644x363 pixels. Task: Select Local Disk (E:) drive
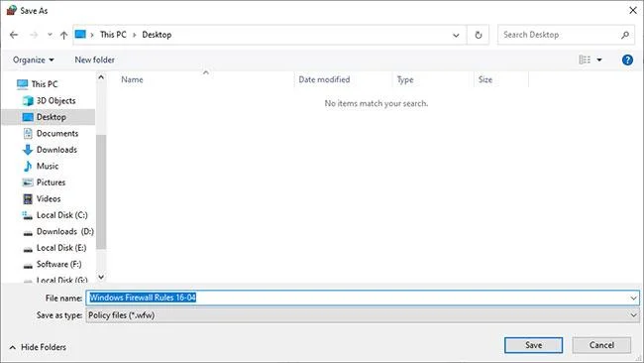pos(61,248)
